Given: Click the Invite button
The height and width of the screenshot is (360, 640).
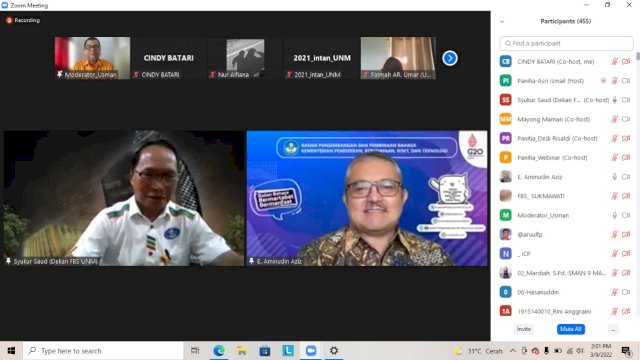Looking at the screenshot, I should tap(524, 329).
